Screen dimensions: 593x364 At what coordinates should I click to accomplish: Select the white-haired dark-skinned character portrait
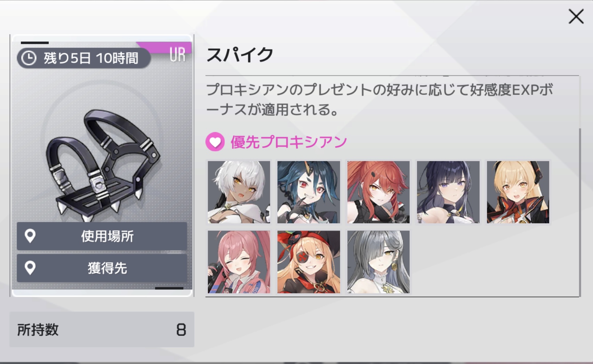coord(239,192)
